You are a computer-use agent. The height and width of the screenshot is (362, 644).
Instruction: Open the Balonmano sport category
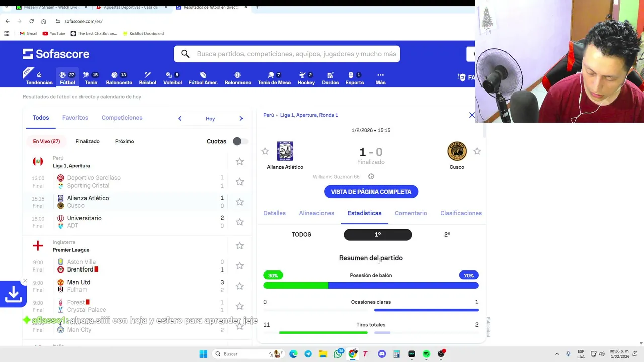237,78
